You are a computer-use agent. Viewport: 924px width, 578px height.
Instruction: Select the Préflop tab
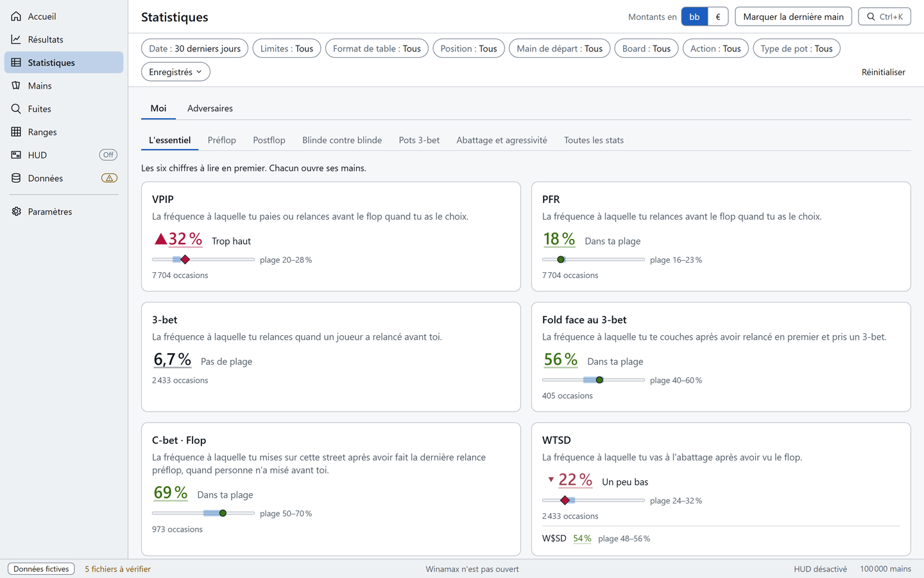click(x=222, y=140)
